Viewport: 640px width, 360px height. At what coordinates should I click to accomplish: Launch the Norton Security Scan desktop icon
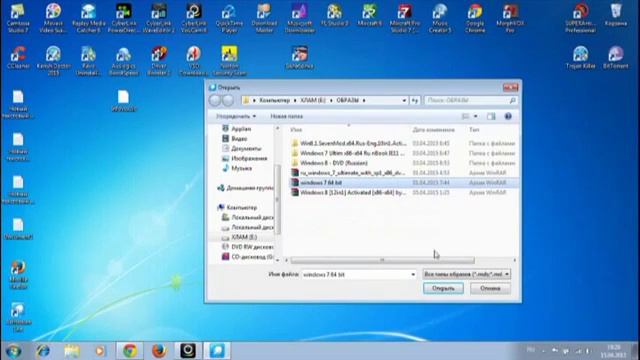point(229,60)
